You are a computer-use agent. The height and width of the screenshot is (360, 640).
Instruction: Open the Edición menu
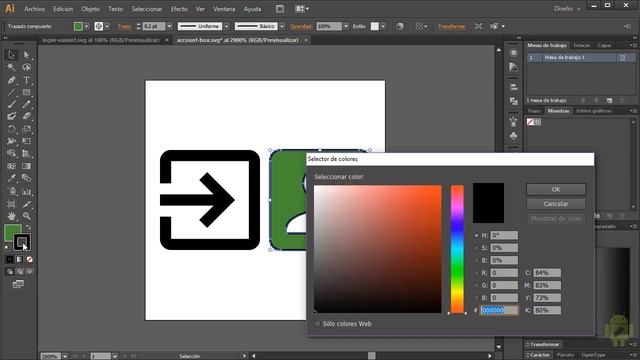(63, 9)
